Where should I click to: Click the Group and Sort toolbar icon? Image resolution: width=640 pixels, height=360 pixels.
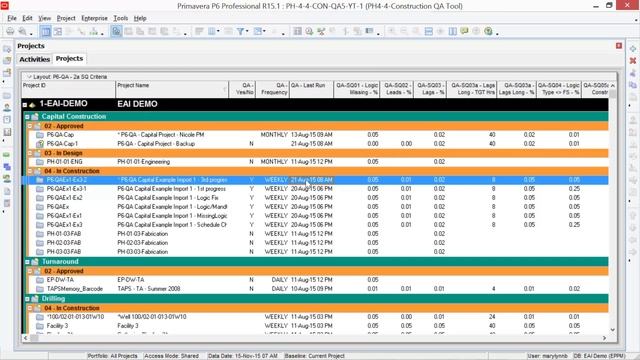tap(258, 31)
